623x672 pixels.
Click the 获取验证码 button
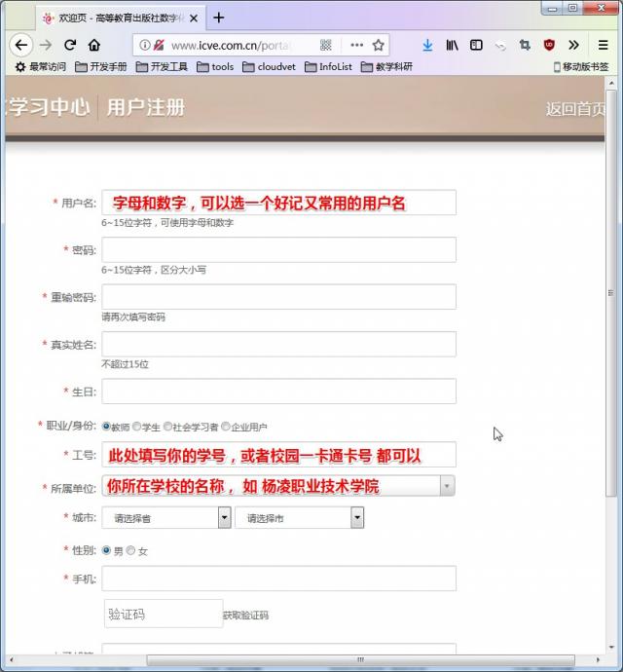pyautogui.click(x=246, y=616)
